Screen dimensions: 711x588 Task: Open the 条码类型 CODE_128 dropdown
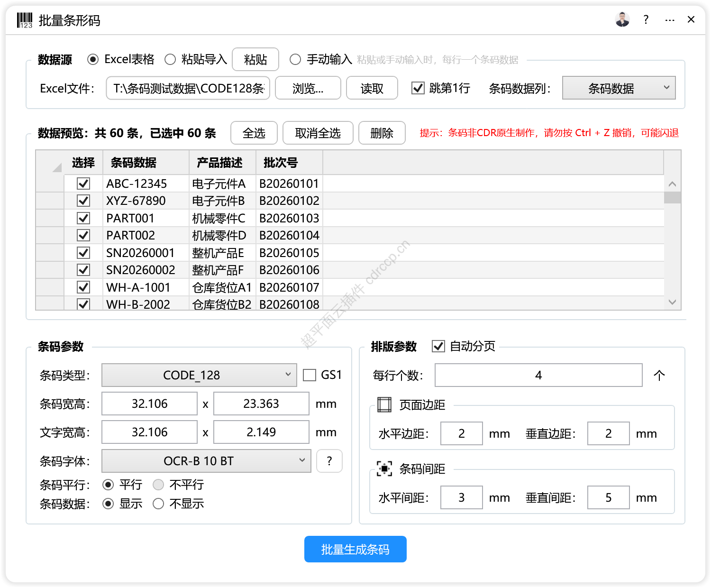pyautogui.click(x=199, y=375)
